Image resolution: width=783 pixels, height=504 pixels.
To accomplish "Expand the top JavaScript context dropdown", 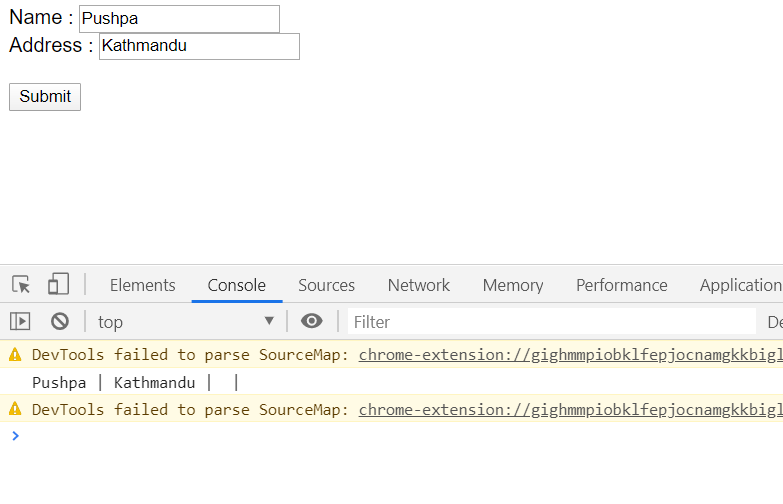I will coord(186,322).
